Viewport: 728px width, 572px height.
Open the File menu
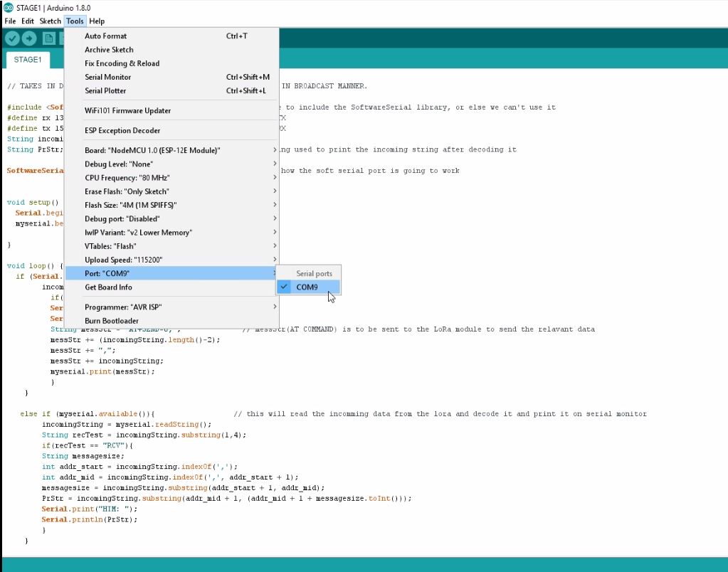click(10, 21)
